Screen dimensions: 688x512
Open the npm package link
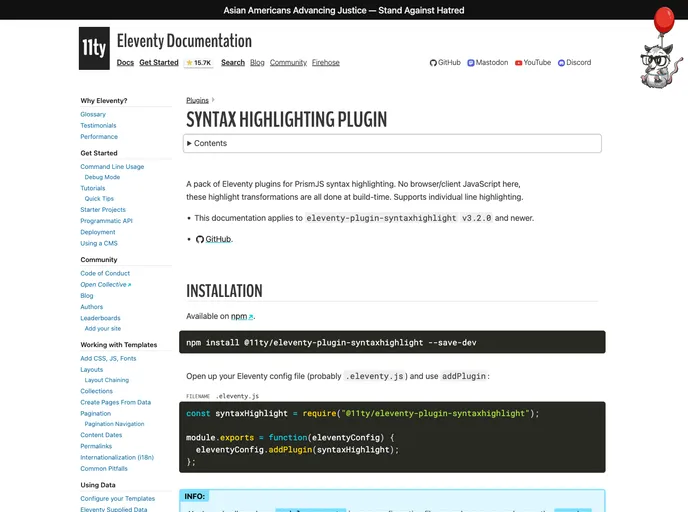pos(242,316)
